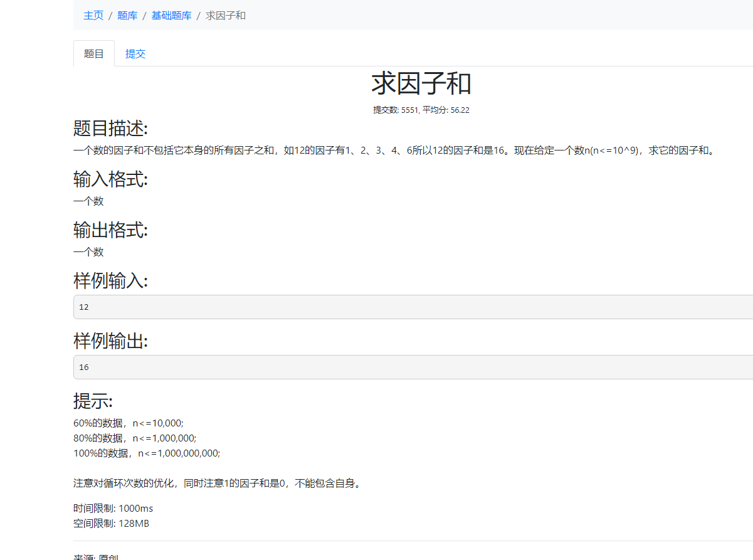Click the 提示 heading
This screenshot has width=753, height=560.
[x=93, y=401]
